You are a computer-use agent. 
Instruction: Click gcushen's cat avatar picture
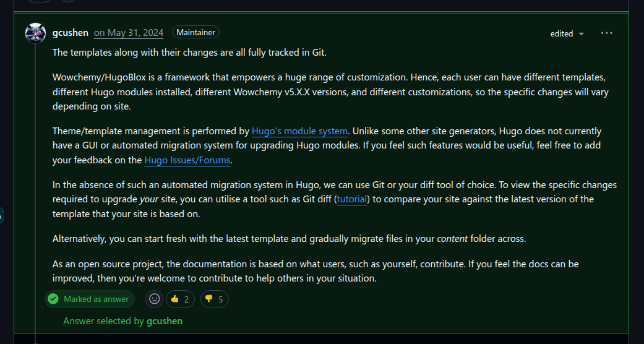(35, 33)
